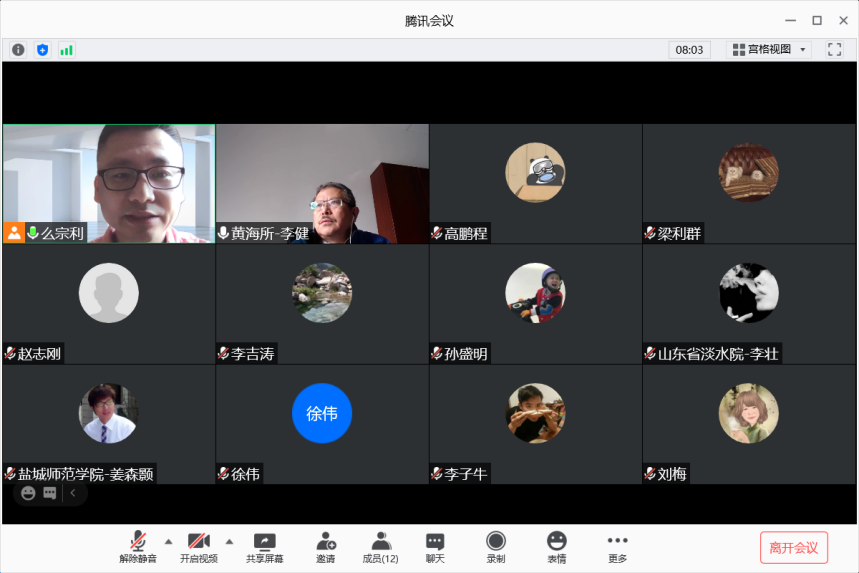Click the name label 李子牛
This screenshot has height=573, width=859.
click(466, 474)
